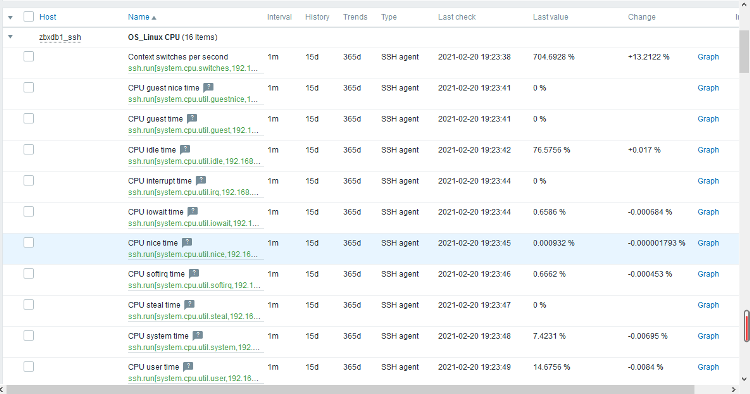
Task: Open description icon next to CPU iowait time
Action: 192,212
